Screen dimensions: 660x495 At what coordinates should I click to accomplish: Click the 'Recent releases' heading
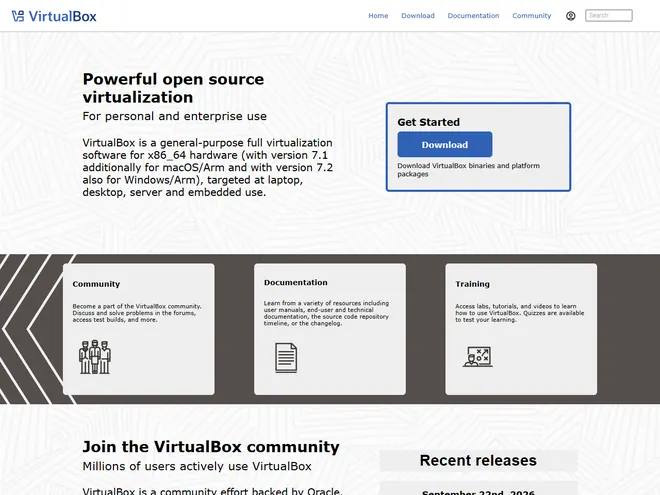tap(478, 460)
